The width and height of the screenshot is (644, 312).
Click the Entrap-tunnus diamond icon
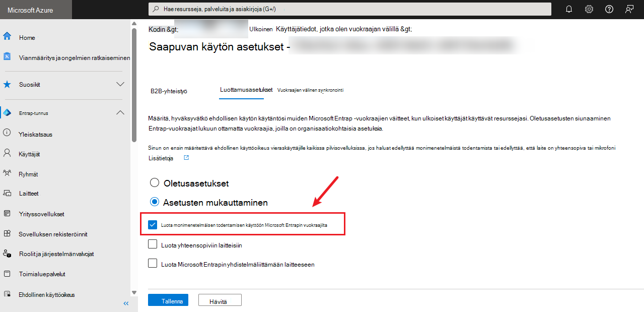(7, 112)
